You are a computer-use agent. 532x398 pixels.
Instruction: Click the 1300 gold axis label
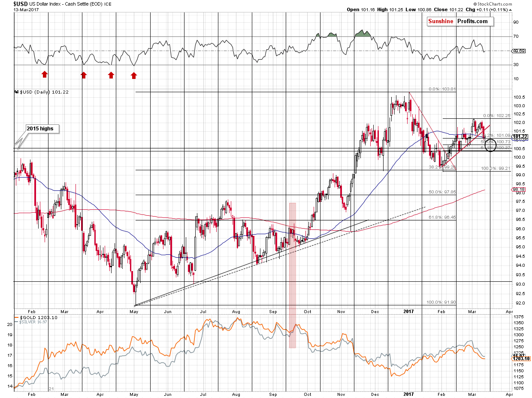[x=518, y=335]
